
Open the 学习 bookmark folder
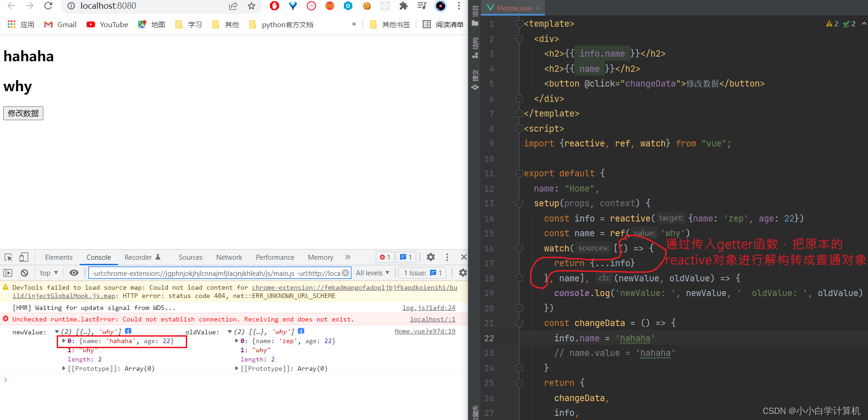189,24
